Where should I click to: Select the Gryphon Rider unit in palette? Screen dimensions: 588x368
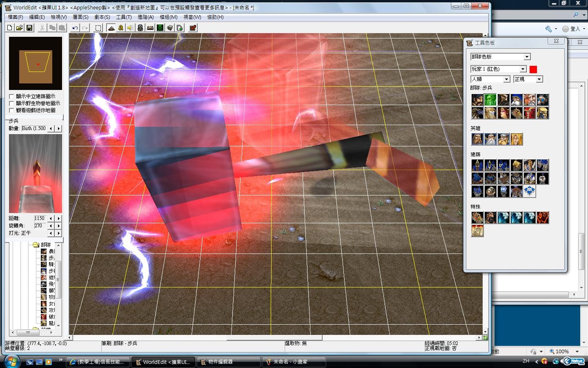(477, 113)
